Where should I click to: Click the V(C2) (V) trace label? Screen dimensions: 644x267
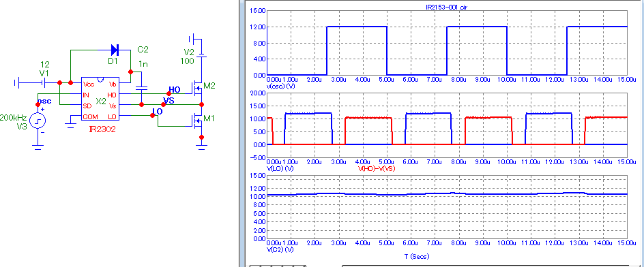(x=280, y=249)
